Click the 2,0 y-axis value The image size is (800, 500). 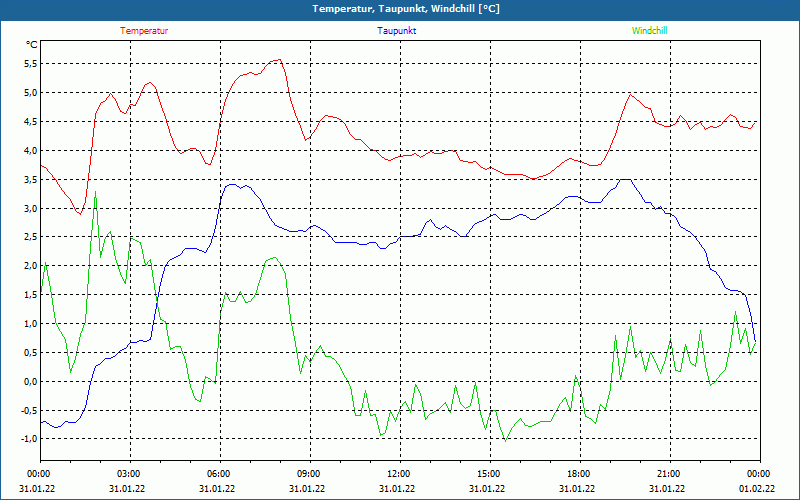31,266
